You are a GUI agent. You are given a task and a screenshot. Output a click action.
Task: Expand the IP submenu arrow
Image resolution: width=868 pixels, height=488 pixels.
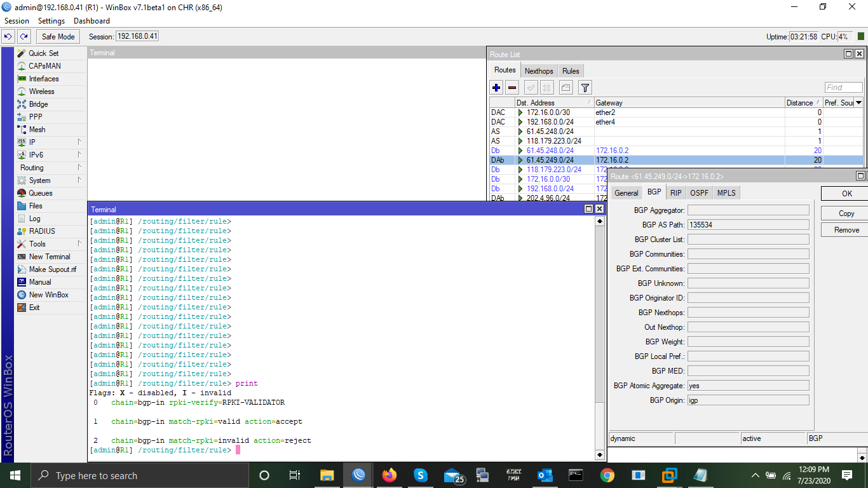[x=79, y=142]
